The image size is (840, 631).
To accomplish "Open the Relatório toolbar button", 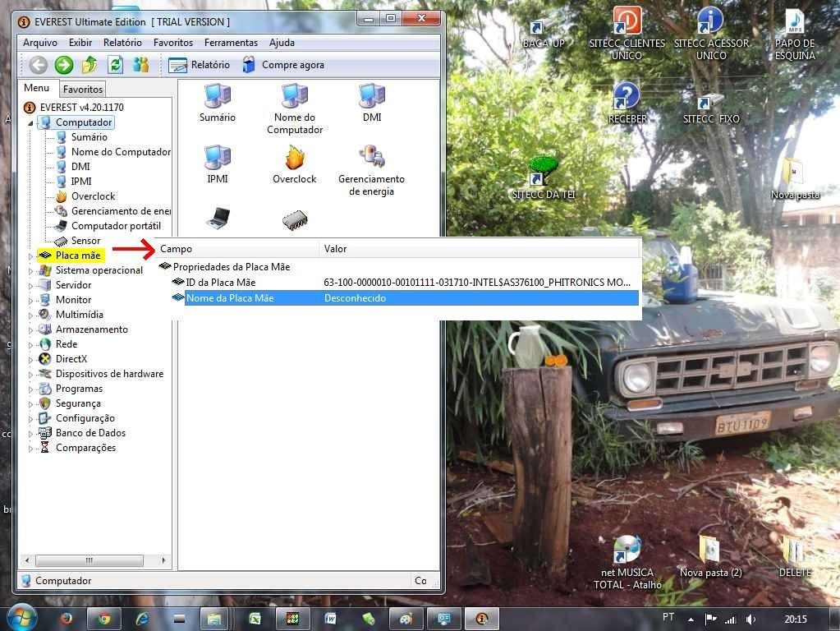I will 199,65.
